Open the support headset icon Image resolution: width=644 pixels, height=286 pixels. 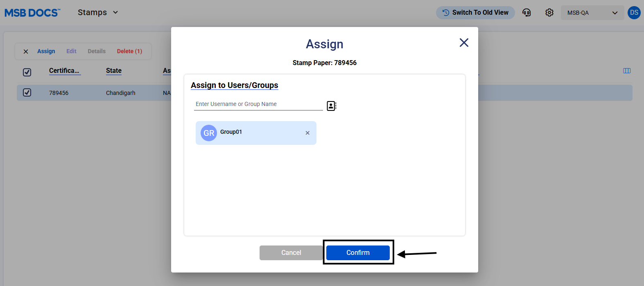click(526, 13)
